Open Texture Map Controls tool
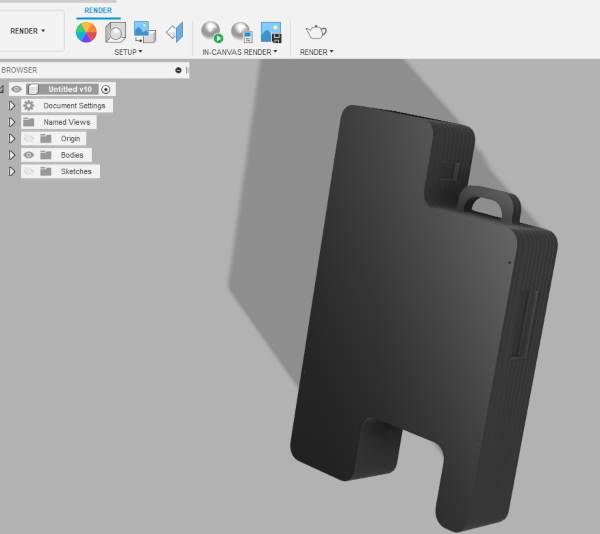The image size is (600, 534). 175,32
